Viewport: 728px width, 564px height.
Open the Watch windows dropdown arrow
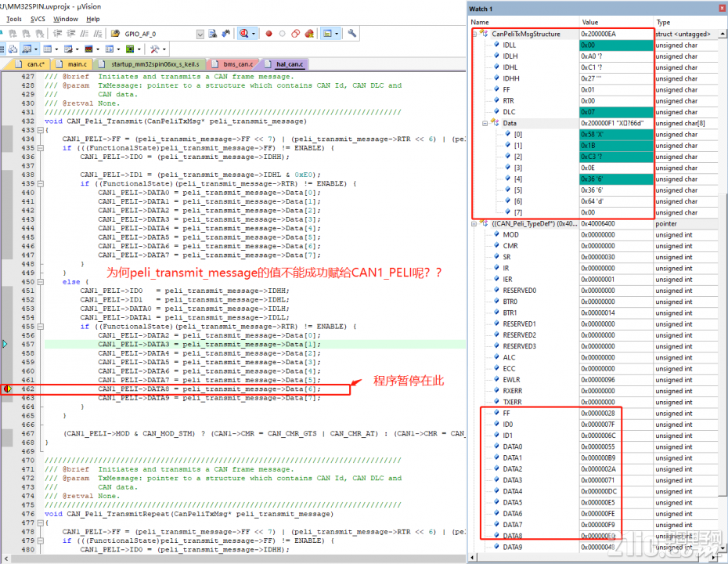(x=35, y=49)
